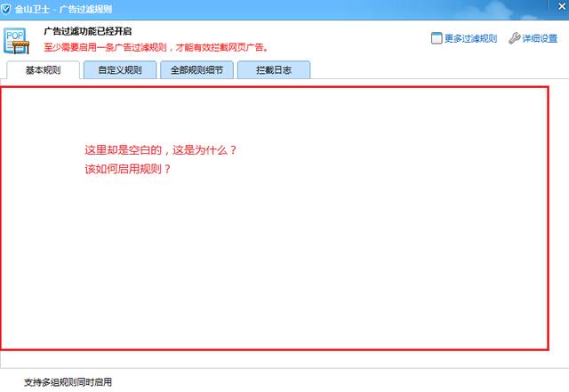Open the 更多过滤规则 link
The height and width of the screenshot is (392, 569).
click(x=470, y=38)
